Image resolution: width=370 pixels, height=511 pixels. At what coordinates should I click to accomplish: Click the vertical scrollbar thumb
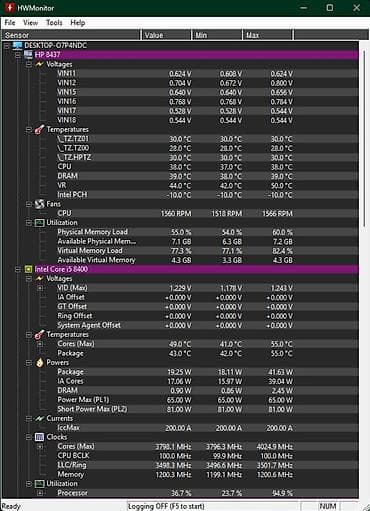tap(364, 138)
